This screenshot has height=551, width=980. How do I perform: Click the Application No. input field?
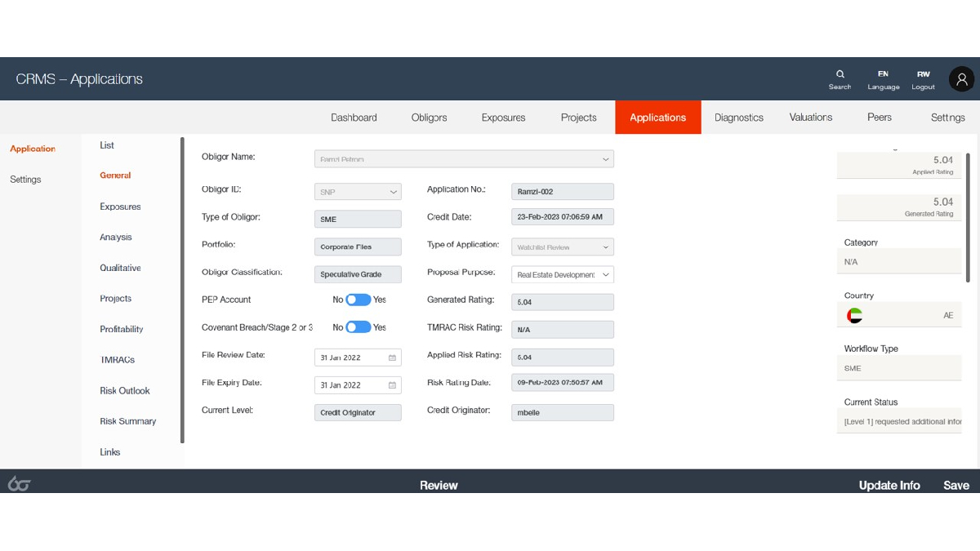(562, 192)
